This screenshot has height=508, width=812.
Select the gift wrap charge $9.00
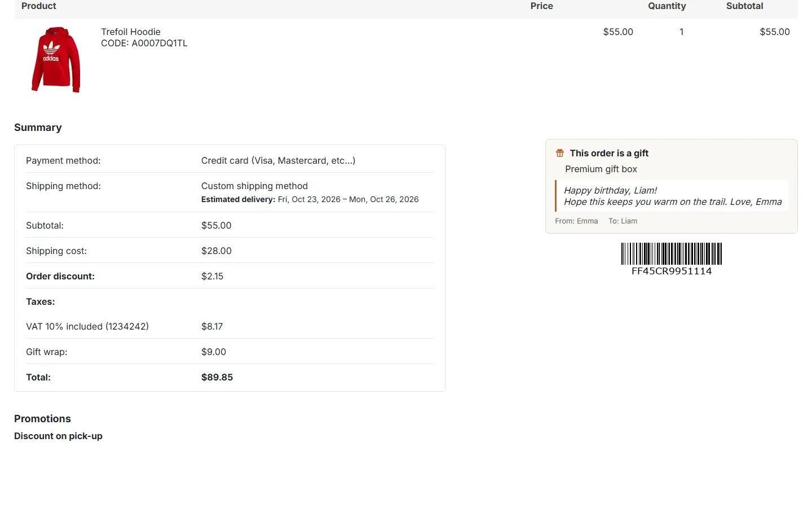click(214, 352)
